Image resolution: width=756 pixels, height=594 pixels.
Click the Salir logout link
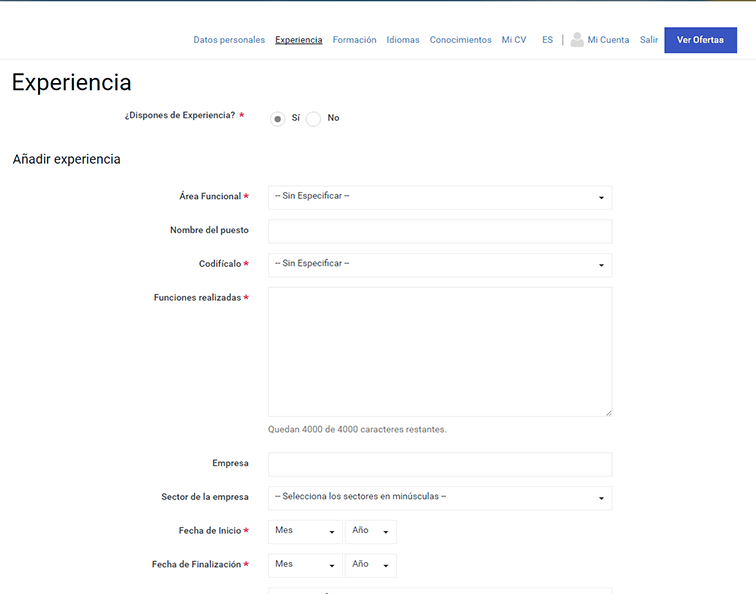pos(649,40)
